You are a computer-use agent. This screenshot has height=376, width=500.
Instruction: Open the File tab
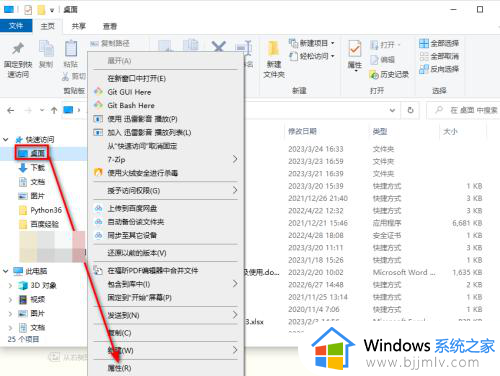(x=16, y=26)
